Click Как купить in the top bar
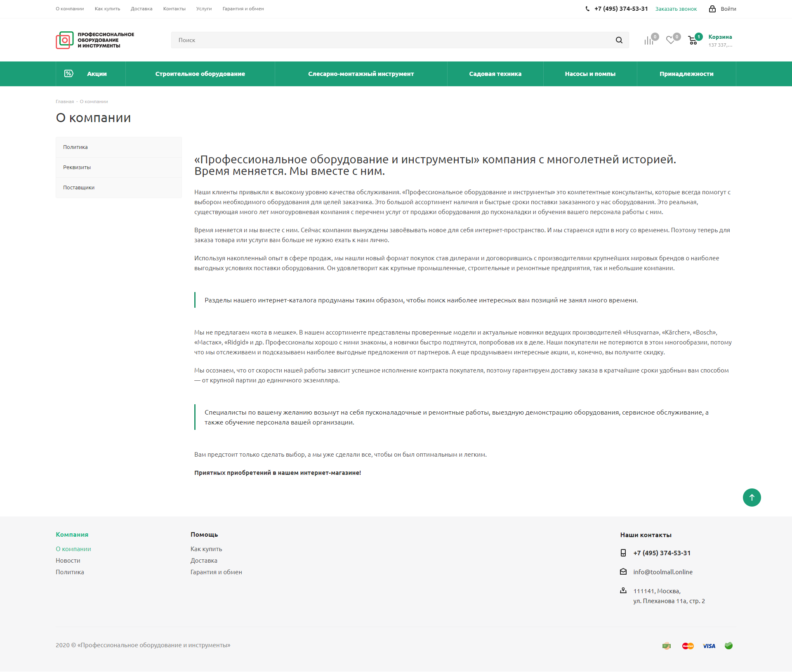Viewport: 792px width, 672px height. tap(107, 9)
